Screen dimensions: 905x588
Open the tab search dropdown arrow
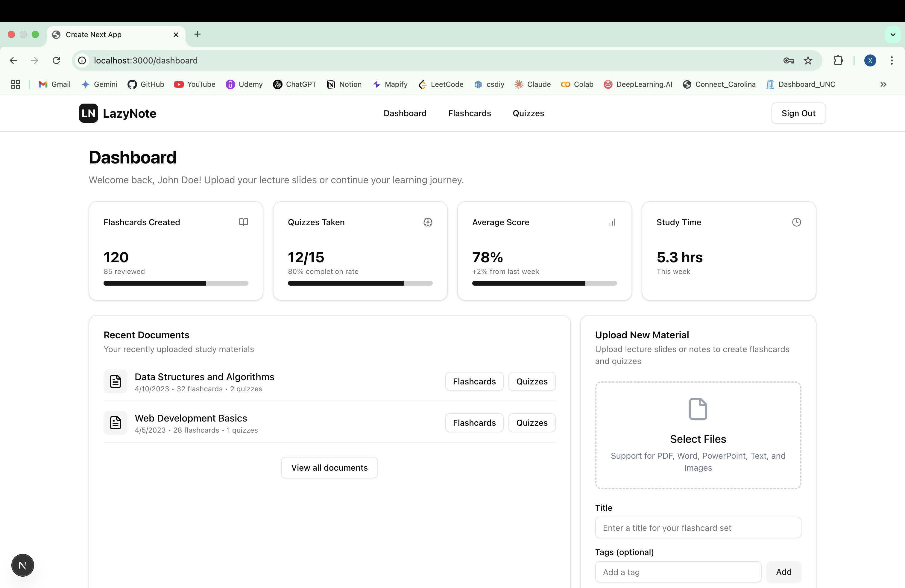click(892, 35)
